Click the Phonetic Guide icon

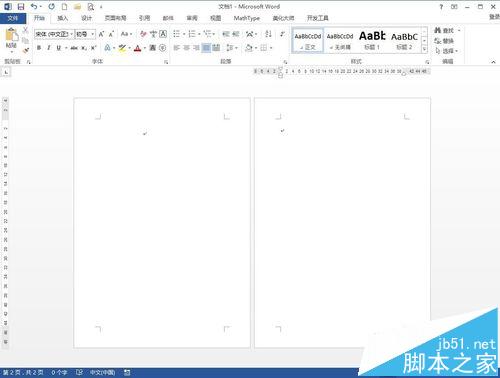point(153,34)
